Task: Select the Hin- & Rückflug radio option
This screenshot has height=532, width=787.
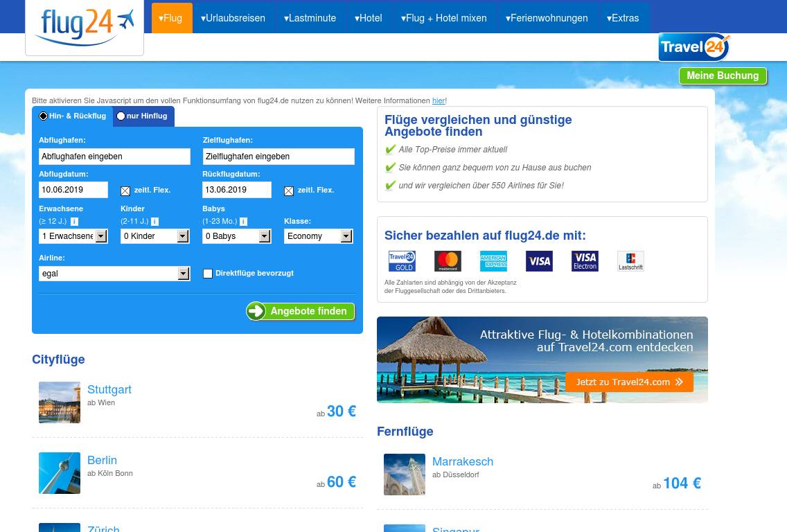Action: 43,116
